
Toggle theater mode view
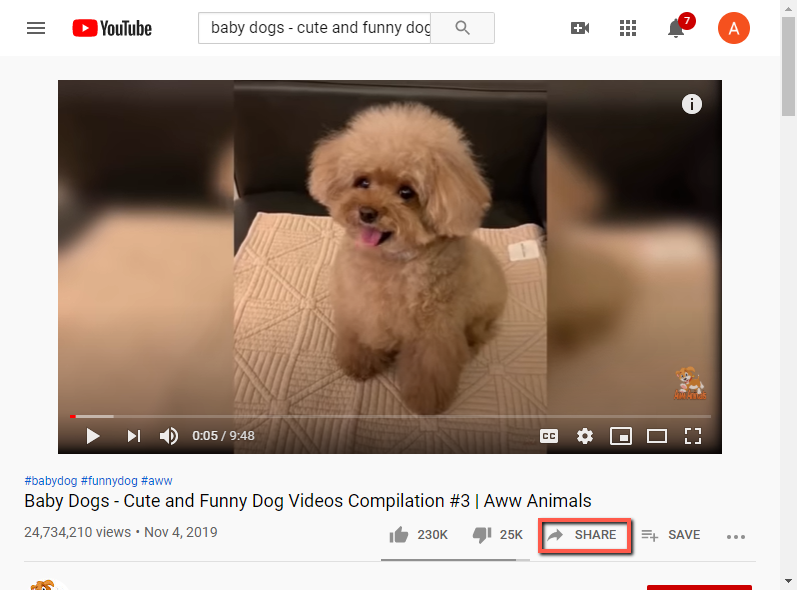click(657, 436)
